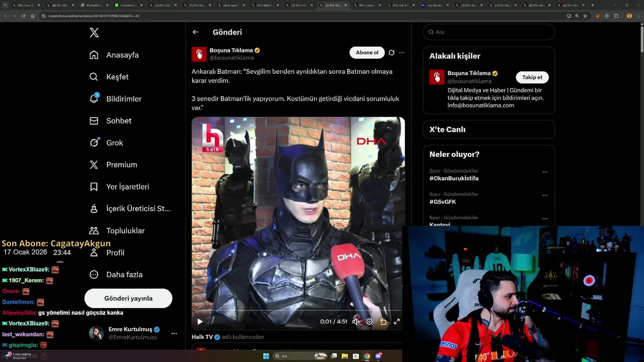Click the video progress bar
644x362 pixels.
click(298, 311)
